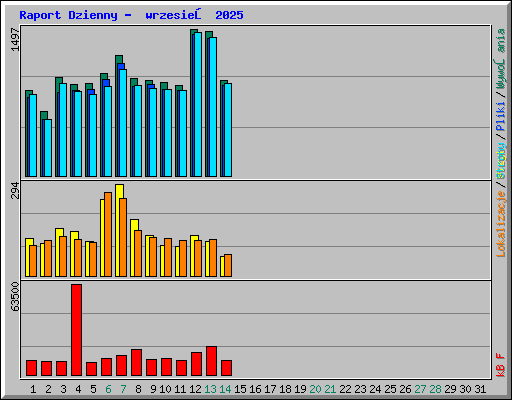The width and height of the screenshot is (512, 400).
Task: Click the cyan legend text beside 'Pliki'
Action: click(500, 161)
